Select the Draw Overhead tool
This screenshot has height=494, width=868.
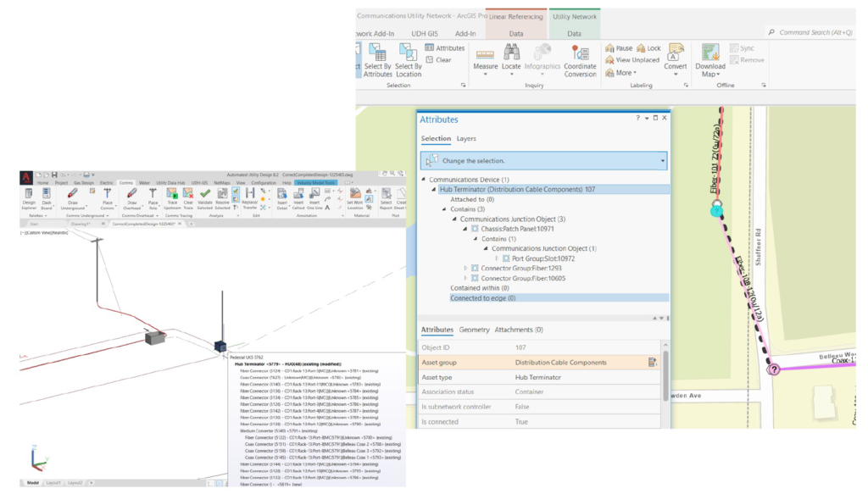[x=131, y=198]
